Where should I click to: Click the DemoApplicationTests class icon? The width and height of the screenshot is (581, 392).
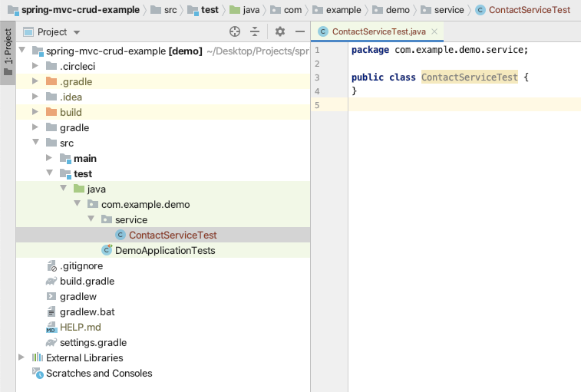[107, 250]
